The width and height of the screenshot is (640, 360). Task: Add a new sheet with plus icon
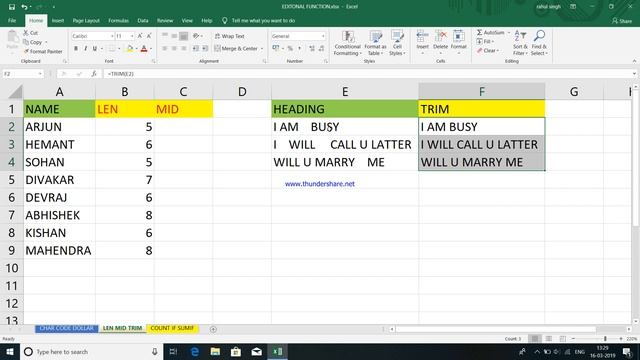tap(213, 329)
